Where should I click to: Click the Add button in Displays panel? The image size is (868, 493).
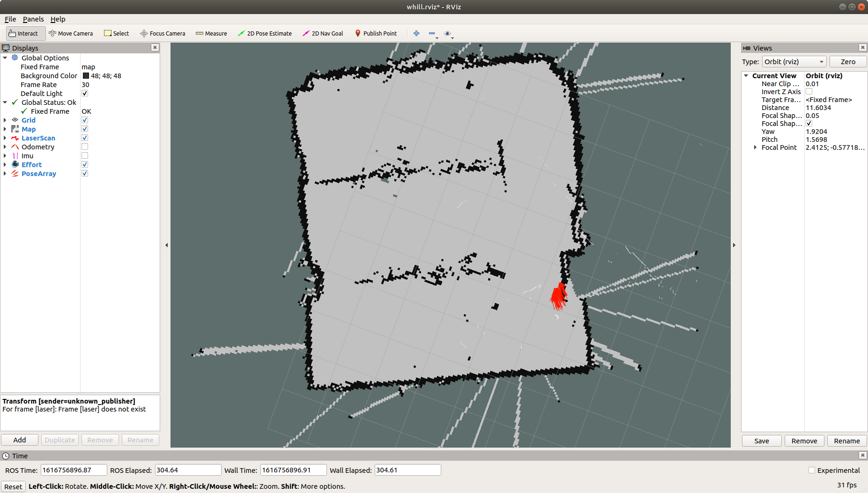(19, 440)
